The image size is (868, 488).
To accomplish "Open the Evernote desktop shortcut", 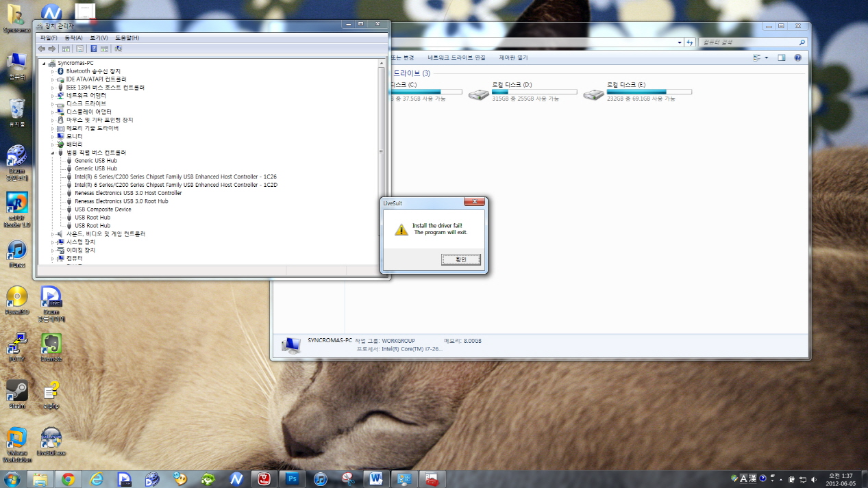I will 51,346.
